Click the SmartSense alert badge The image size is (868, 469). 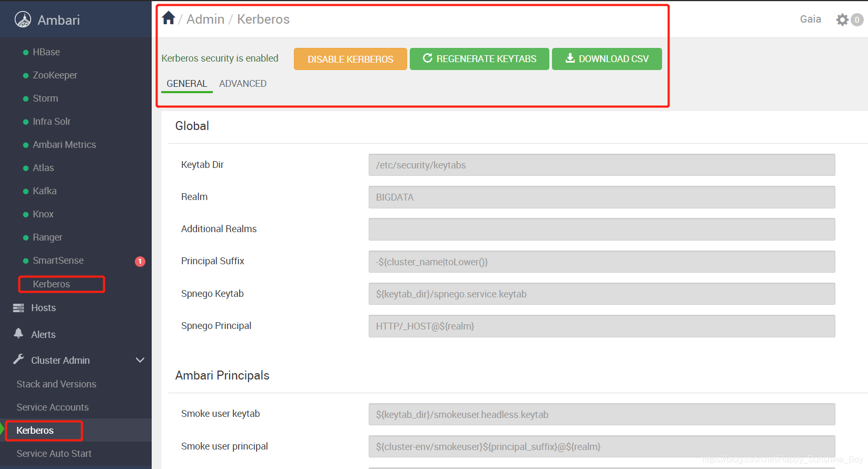click(140, 261)
